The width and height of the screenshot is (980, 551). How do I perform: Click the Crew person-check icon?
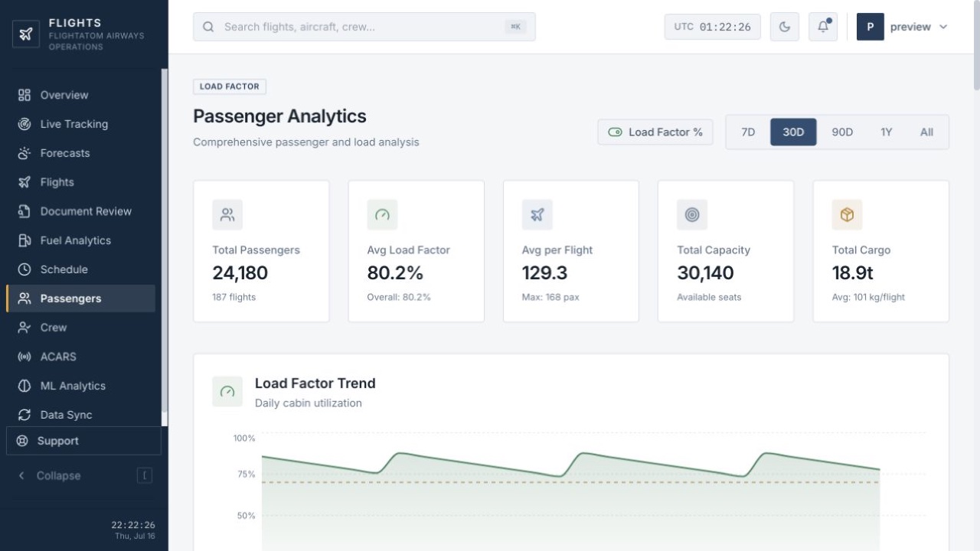(24, 328)
